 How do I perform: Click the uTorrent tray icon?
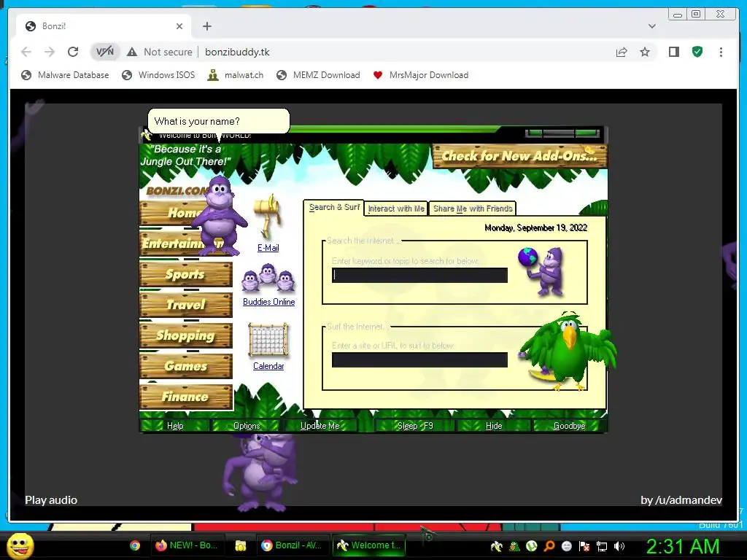click(x=532, y=546)
